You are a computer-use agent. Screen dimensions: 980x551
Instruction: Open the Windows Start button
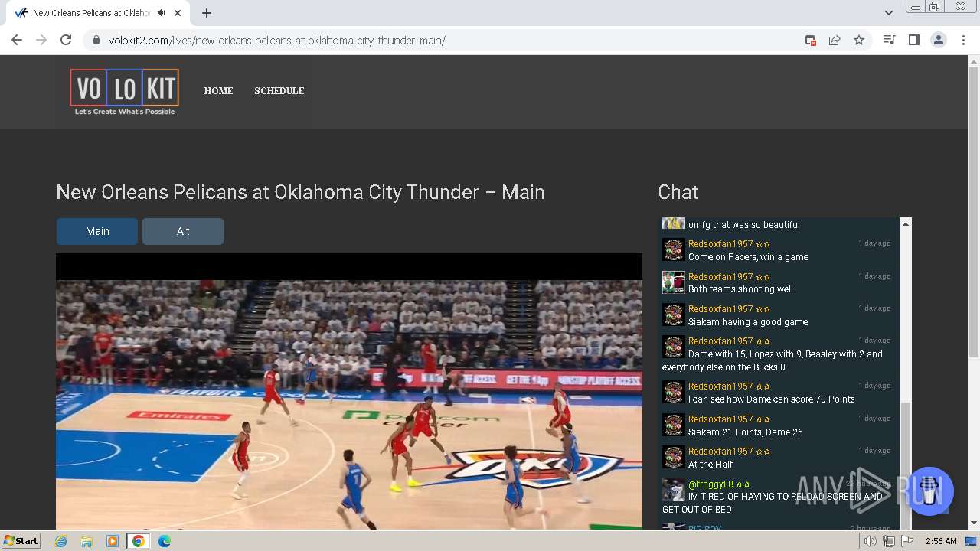point(21,541)
